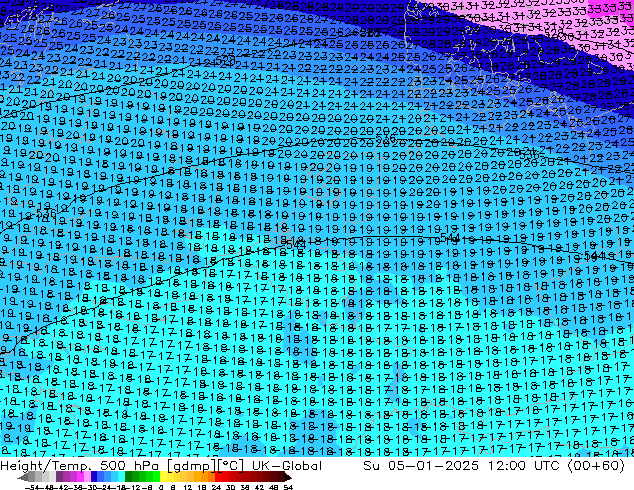Click the yellow swatch in the color scale

click(163, 477)
